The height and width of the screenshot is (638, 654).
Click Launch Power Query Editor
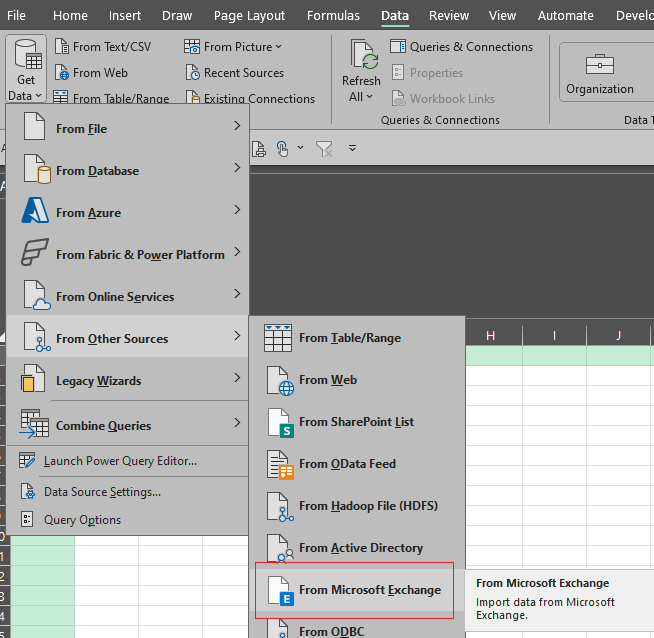coord(120,461)
